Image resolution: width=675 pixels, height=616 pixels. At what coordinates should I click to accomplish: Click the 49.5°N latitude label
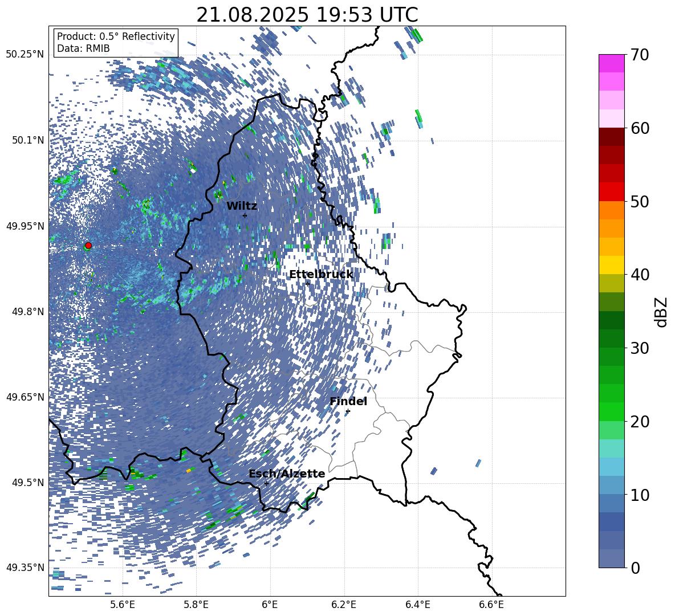click(x=27, y=483)
